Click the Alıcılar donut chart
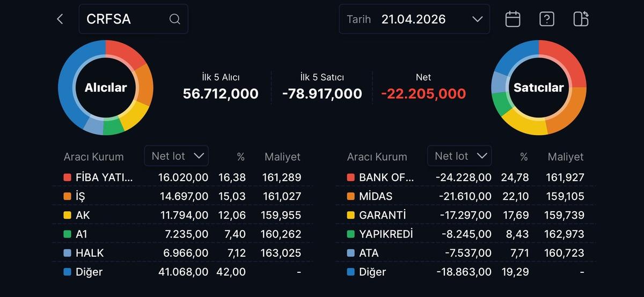644x297 pixels. 106,87
